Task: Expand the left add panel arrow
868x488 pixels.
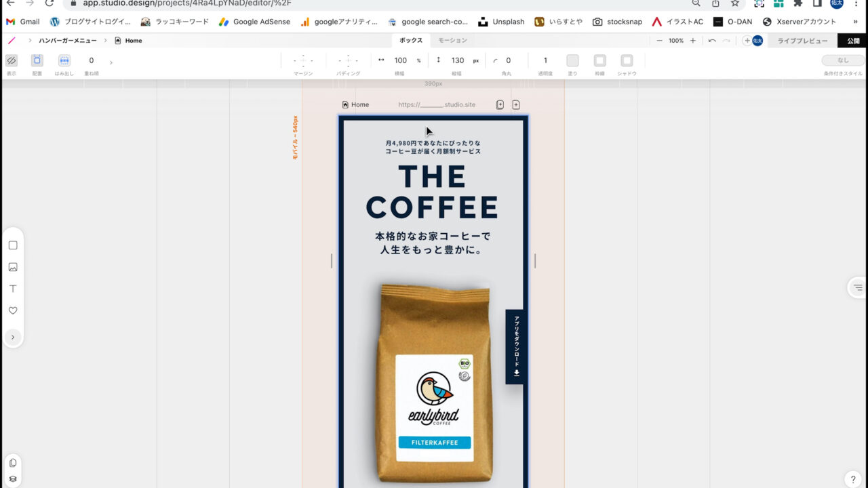Action: coord(12,337)
